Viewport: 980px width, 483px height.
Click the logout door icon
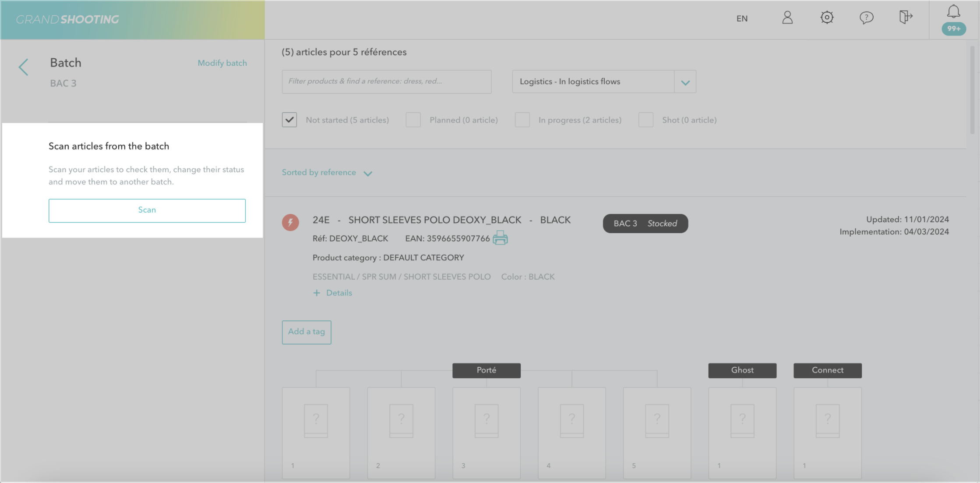click(x=906, y=18)
